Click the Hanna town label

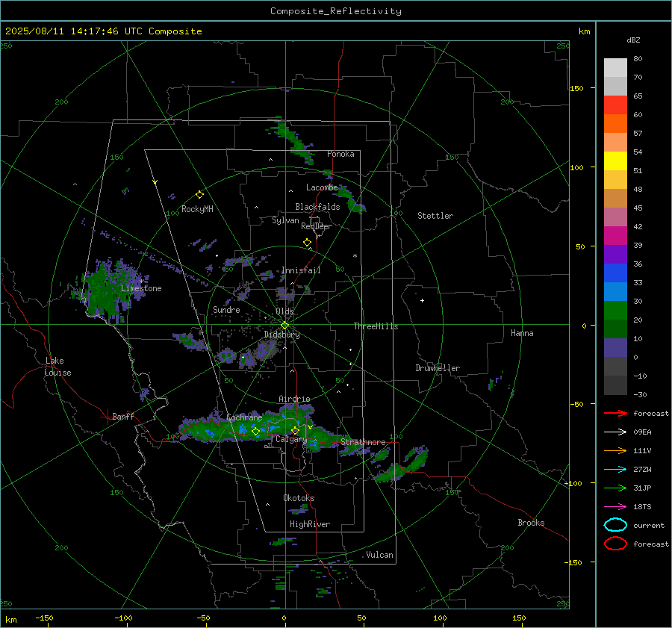[522, 333]
